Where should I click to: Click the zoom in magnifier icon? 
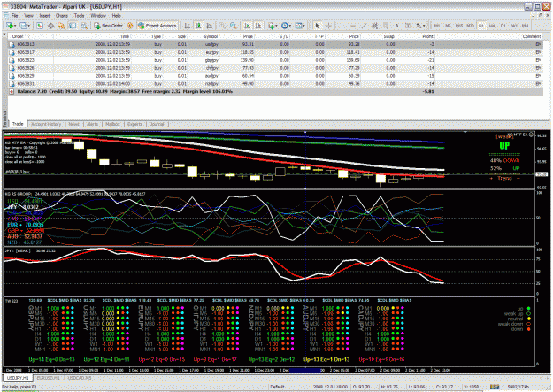pyautogui.click(x=223, y=26)
